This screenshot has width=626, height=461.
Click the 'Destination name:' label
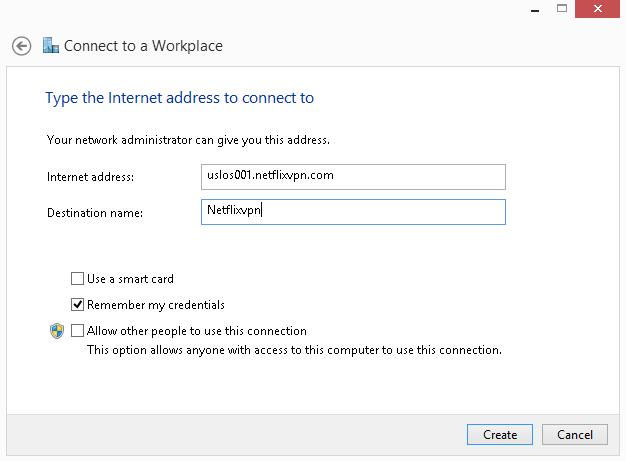(95, 213)
